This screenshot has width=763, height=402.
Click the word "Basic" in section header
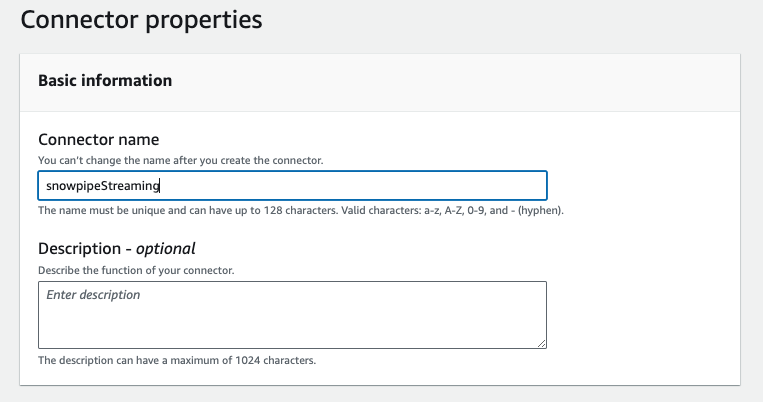click(58, 81)
